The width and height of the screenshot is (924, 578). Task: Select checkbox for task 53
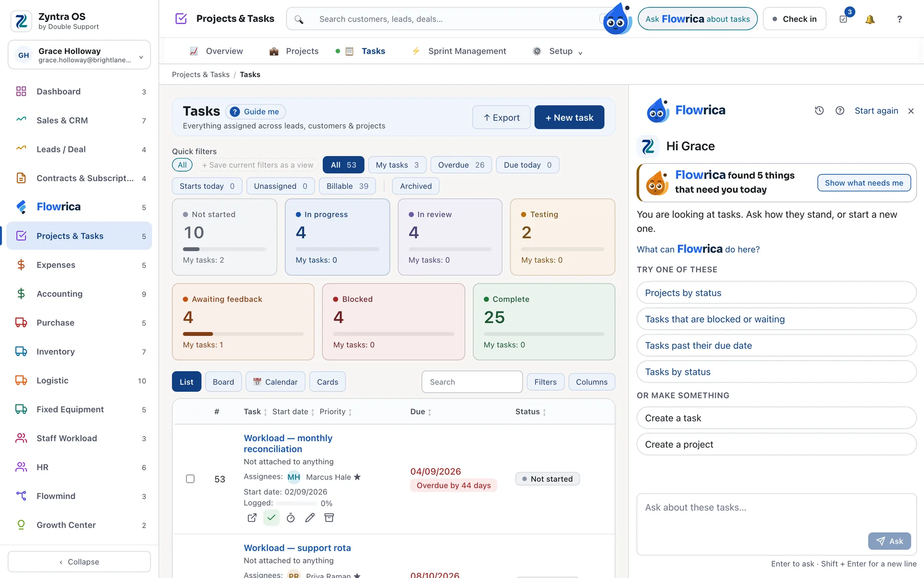pyautogui.click(x=190, y=479)
